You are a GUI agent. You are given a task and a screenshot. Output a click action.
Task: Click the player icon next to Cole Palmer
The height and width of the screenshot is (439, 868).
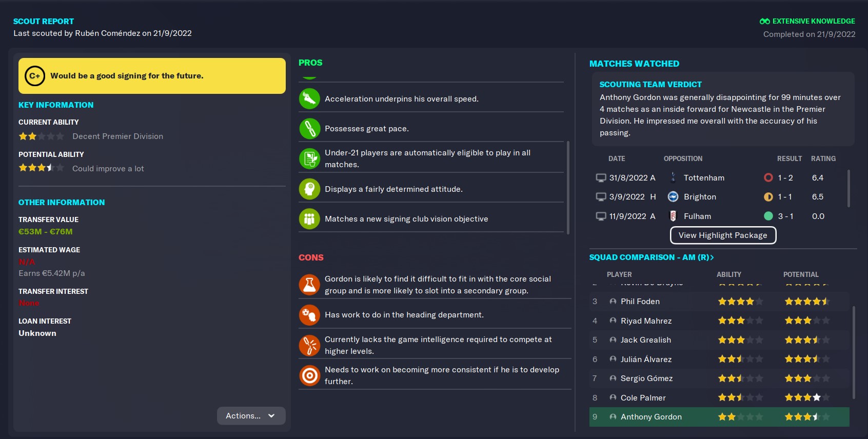(613, 397)
